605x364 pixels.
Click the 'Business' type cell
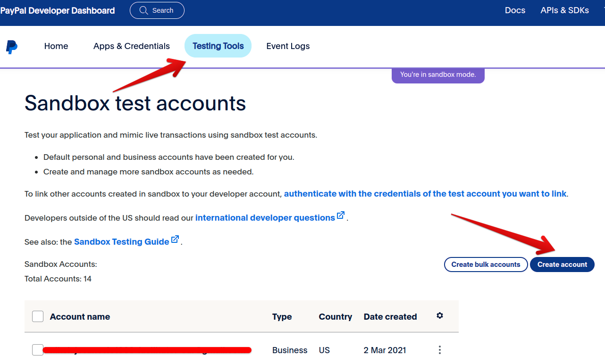(290, 350)
